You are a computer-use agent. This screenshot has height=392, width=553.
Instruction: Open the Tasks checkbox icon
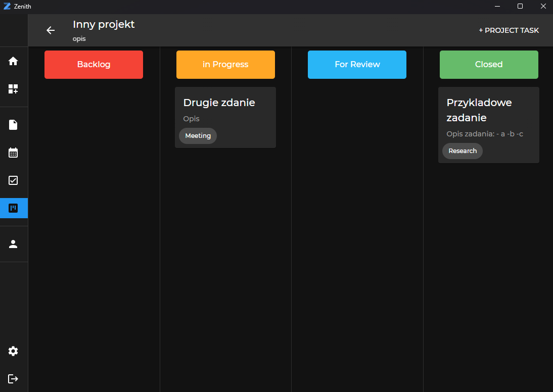tap(13, 180)
